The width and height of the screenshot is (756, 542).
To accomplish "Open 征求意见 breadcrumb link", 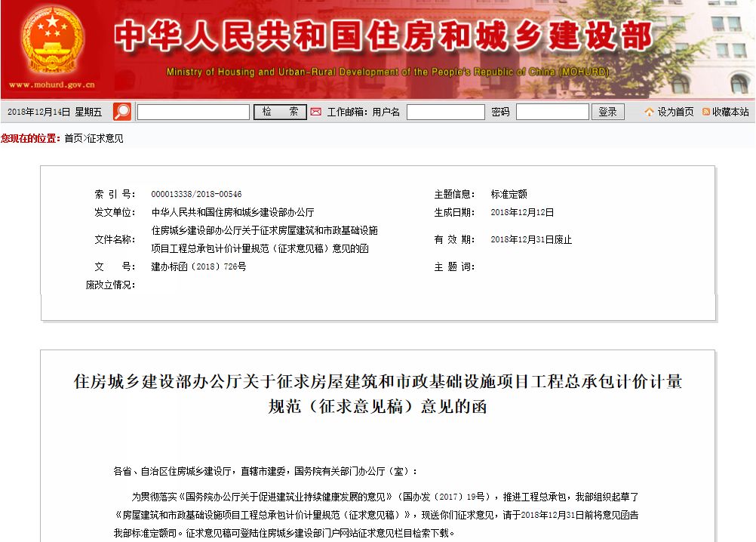I will click(x=105, y=138).
